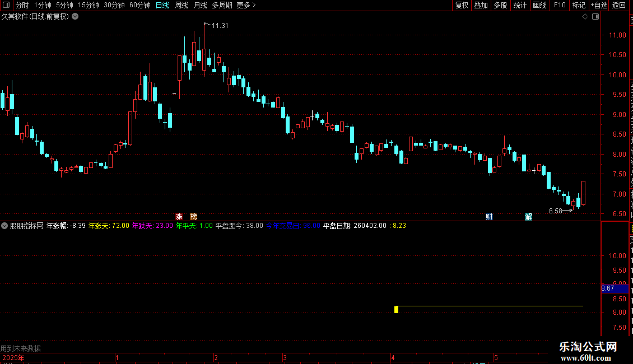
Task: Click the 6.58 low price label
Action: [x=556, y=211]
